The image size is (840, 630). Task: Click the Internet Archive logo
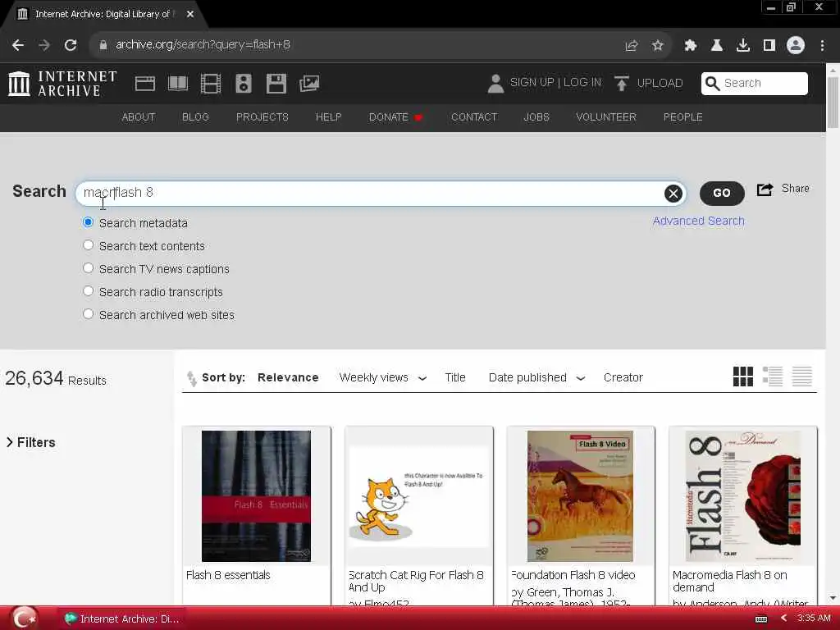(62, 84)
